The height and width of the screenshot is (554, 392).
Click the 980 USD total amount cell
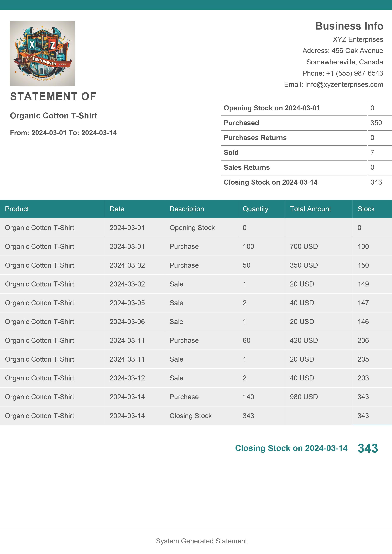304,397
